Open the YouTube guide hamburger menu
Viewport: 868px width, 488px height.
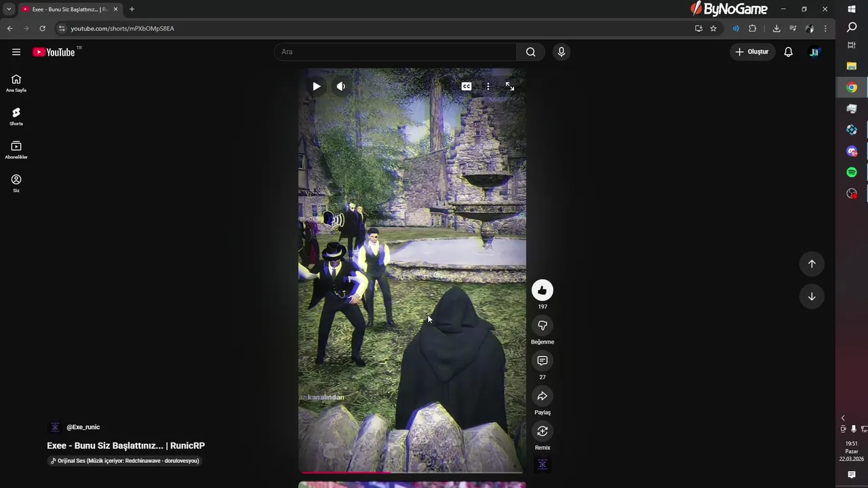(16, 52)
